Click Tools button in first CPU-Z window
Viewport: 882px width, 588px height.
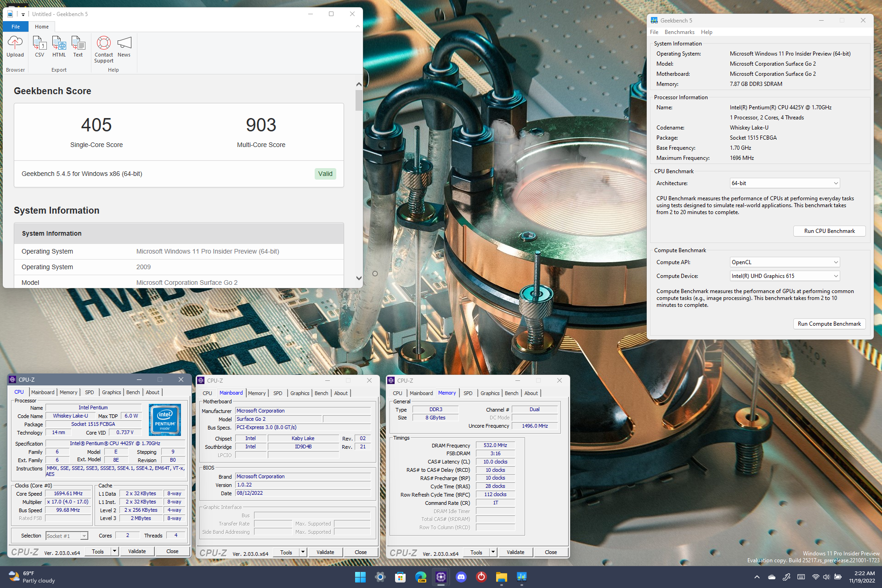point(98,551)
